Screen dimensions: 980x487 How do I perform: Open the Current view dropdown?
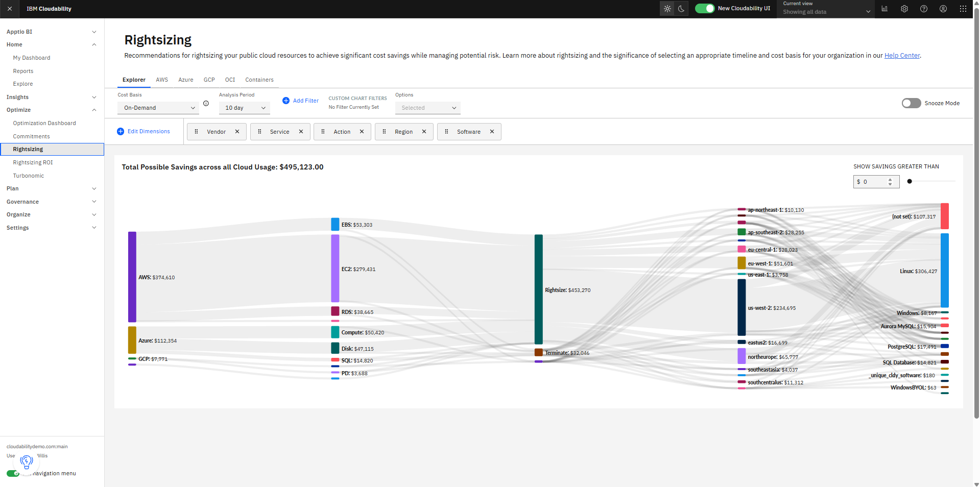coord(826,9)
